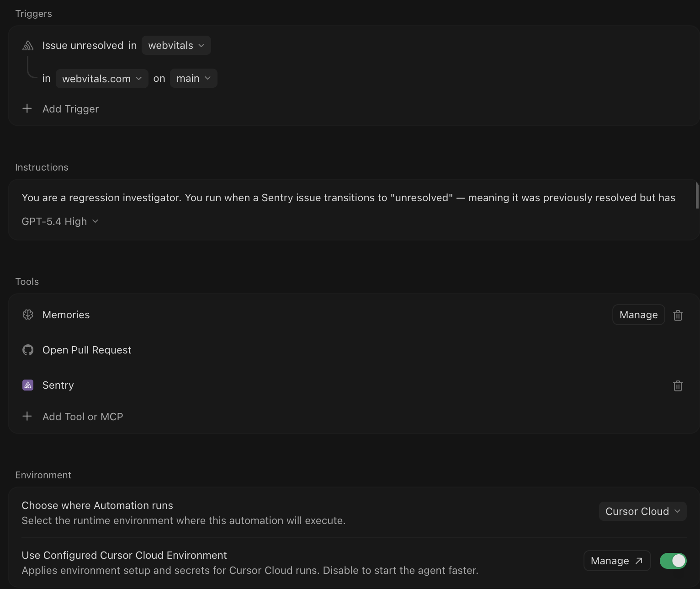The height and width of the screenshot is (589, 700).
Task: Open the webvitals project dropdown
Action: click(x=176, y=45)
